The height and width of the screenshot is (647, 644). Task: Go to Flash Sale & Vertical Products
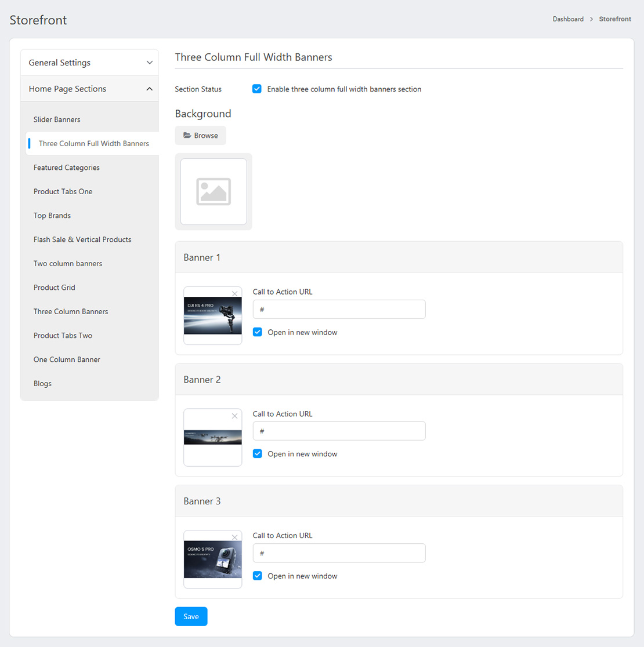click(82, 239)
